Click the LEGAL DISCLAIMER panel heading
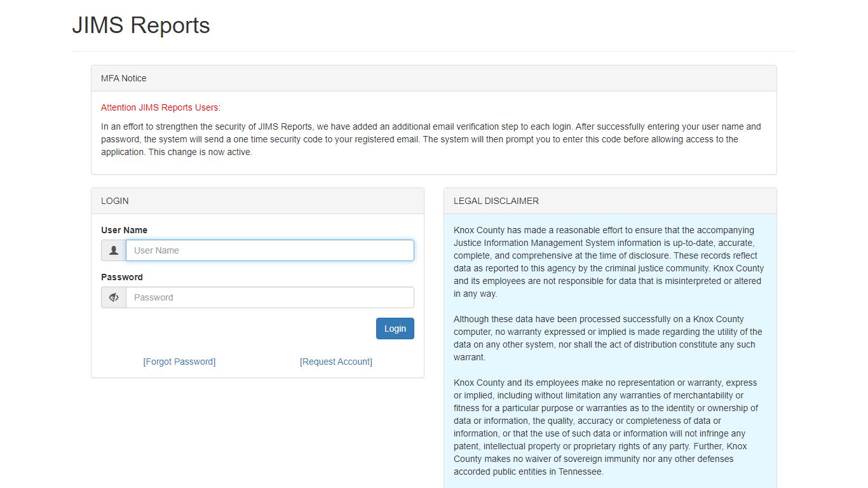Screen dimensions: 868x488 pos(610,201)
